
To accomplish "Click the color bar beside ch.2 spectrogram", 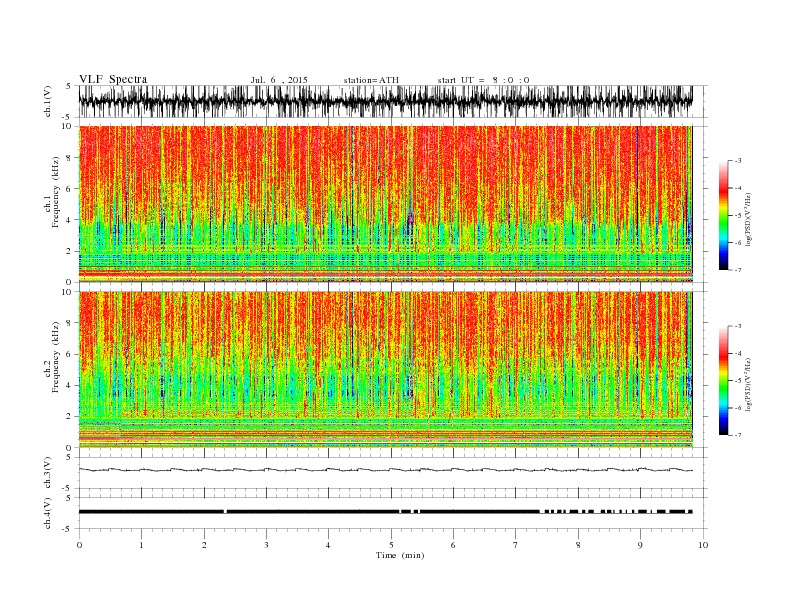I will 723,380.
